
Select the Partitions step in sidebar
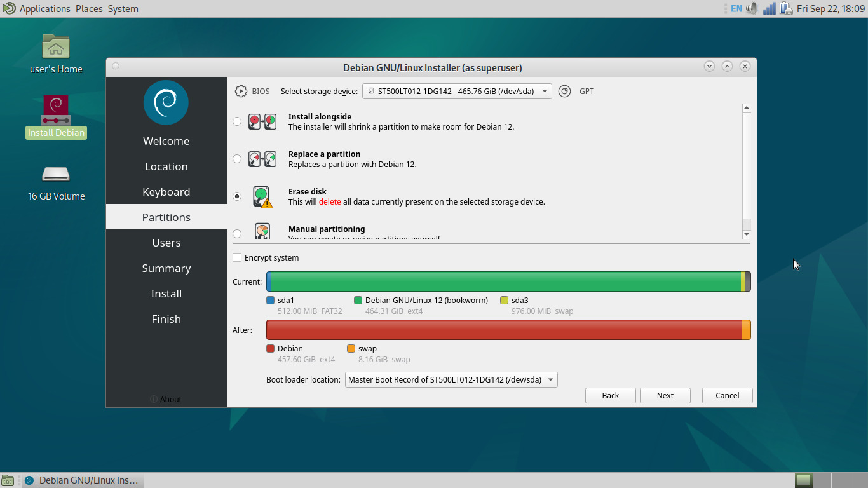(x=166, y=217)
